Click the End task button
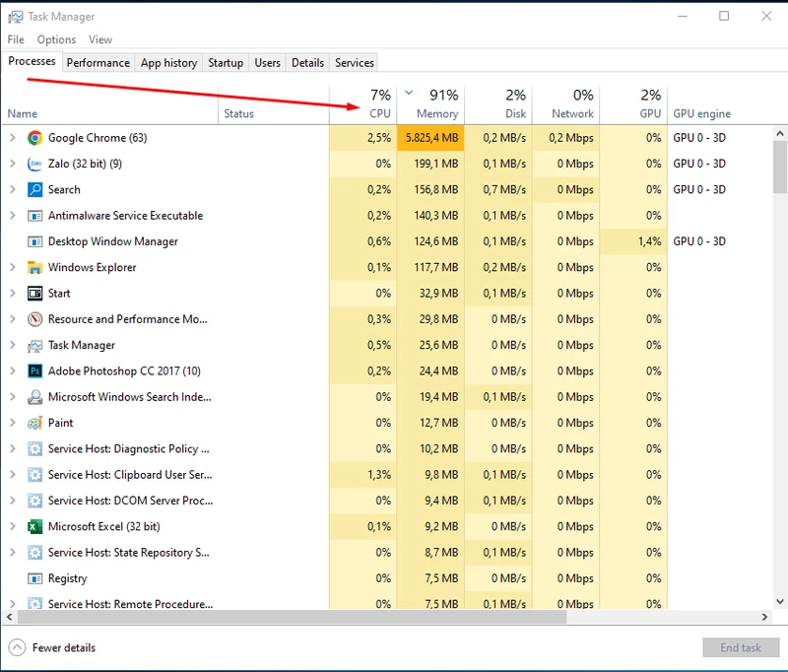Screen dimensions: 788x672 coord(741,647)
